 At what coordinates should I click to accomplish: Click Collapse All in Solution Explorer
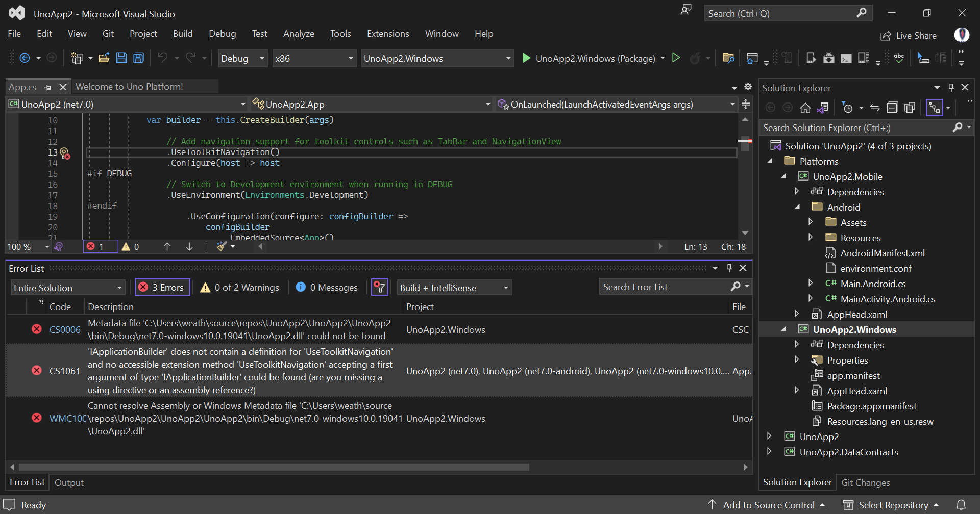892,108
